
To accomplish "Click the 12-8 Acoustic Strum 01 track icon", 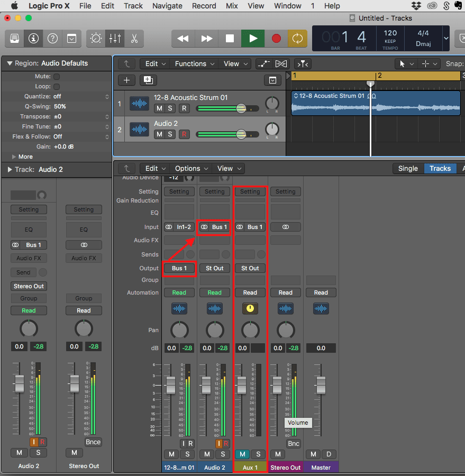I will click(140, 104).
